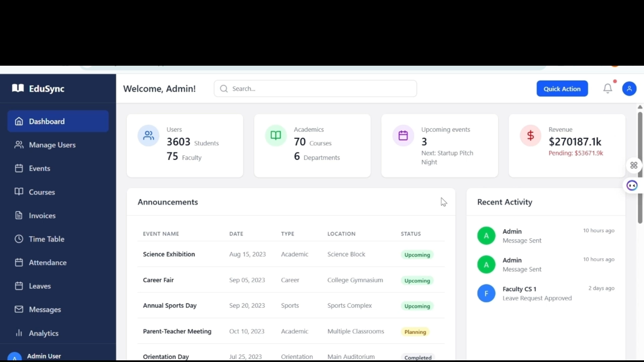Click scrollbar up arrow at top

(x=640, y=107)
